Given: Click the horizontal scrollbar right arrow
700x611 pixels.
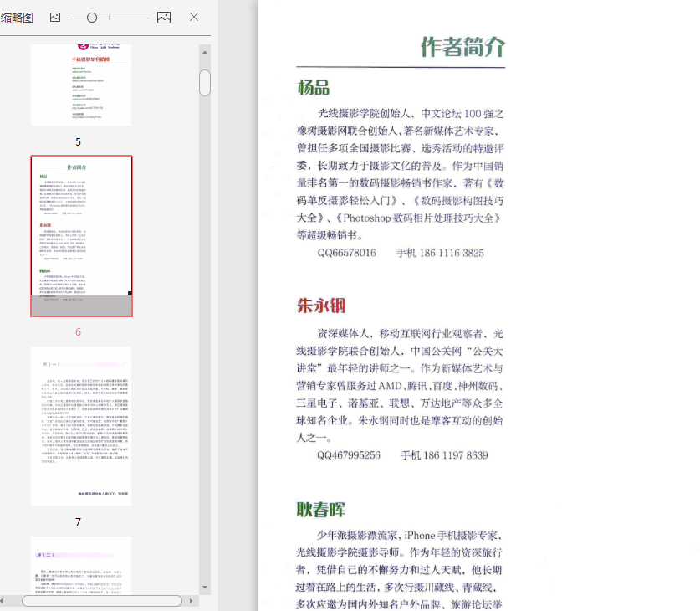Looking at the screenshot, I should coord(191,601).
